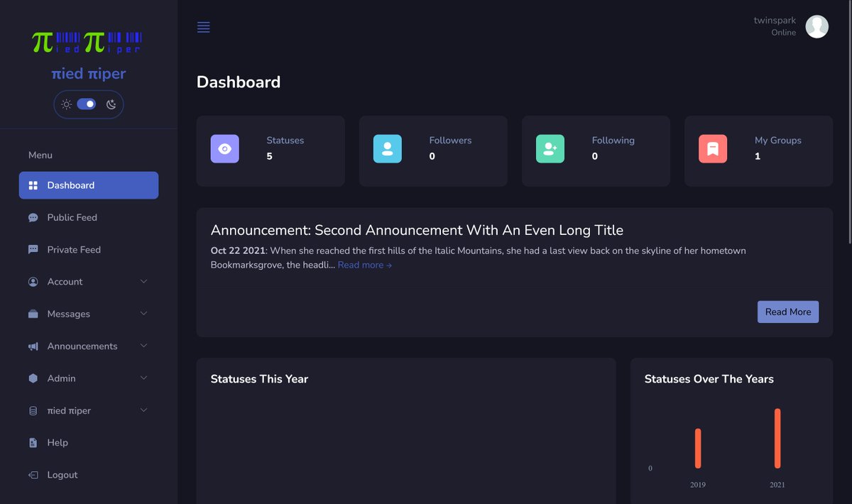Click the 2021 axis label
This screenshot has width=852, height=504.
[x=777, y=485]
